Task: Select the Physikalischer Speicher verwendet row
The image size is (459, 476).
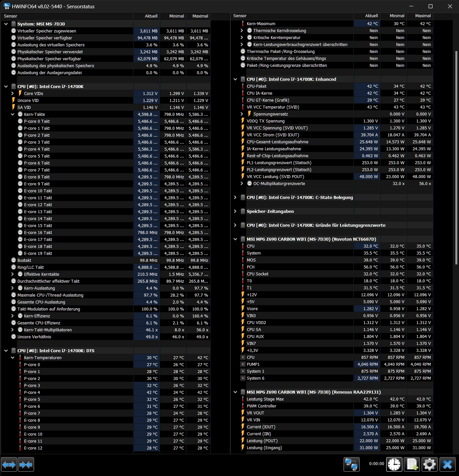Action: [106, 52]
